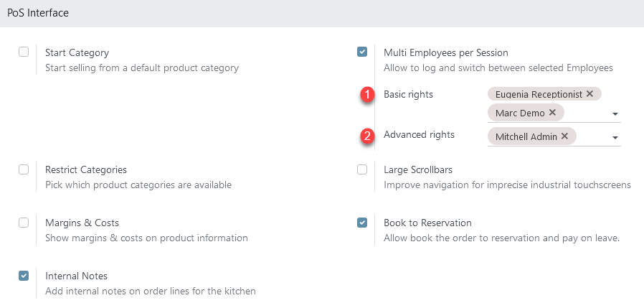This screenshot has width=644, height=303.
Task: Remove Eugenia Receptionist tag from Basic rights
Action: [x=589, y=94]
